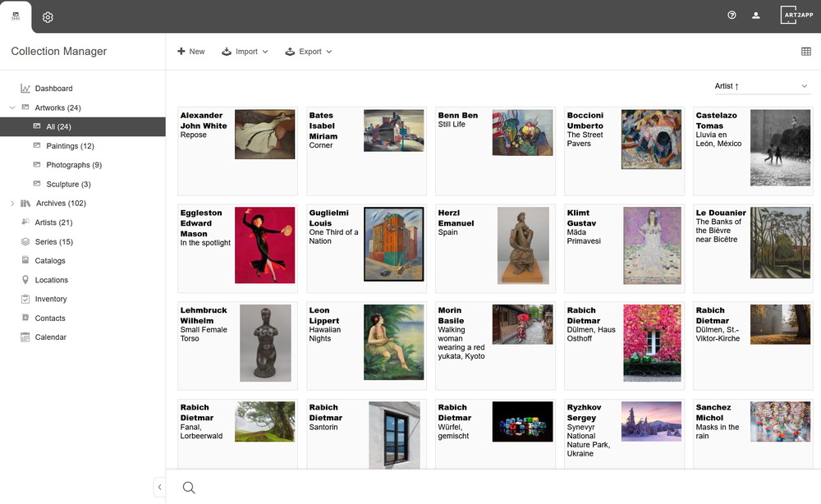Open Hawaiian Nights artwork thumbnail
The width and height of the screenshot is (821, 504).
pos(394,342)
